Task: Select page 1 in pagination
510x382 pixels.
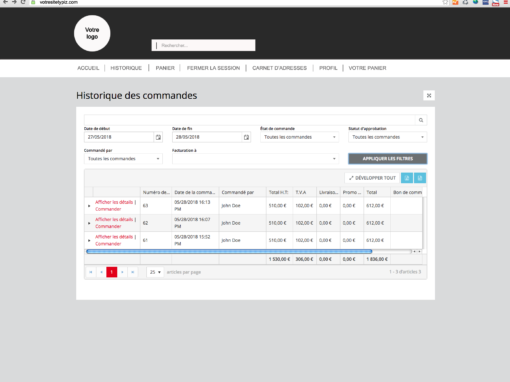Action: (112, 272)
